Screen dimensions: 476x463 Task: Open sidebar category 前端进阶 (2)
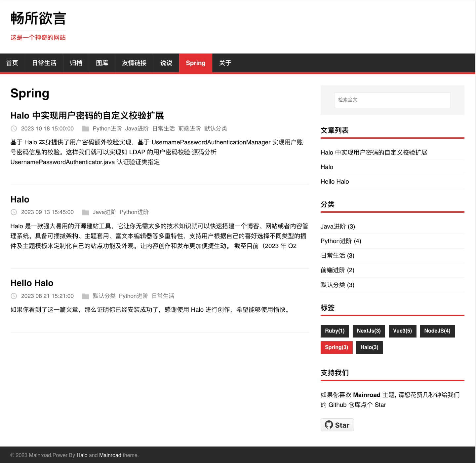click(337, 270)
